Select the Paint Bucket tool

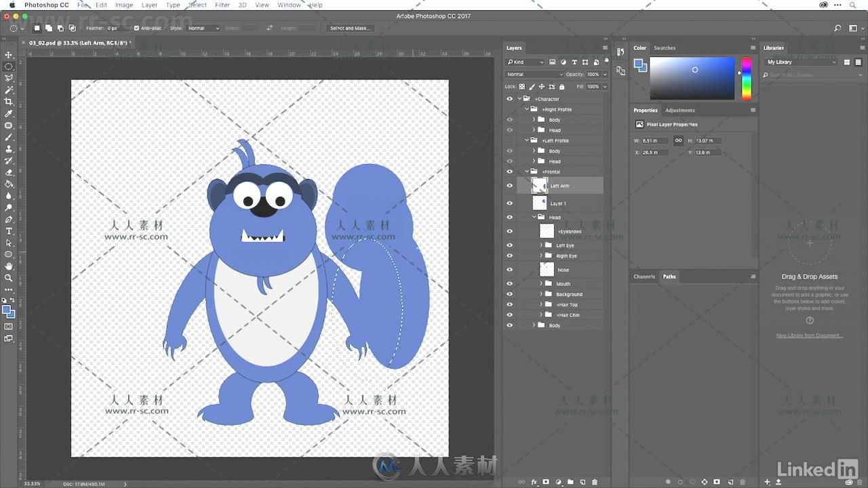9,184
